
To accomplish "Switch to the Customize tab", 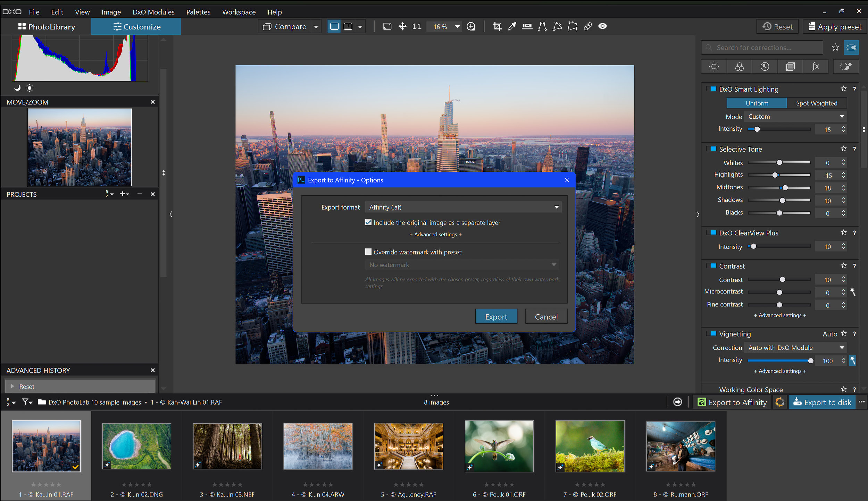I will click(x=136, y=27).
